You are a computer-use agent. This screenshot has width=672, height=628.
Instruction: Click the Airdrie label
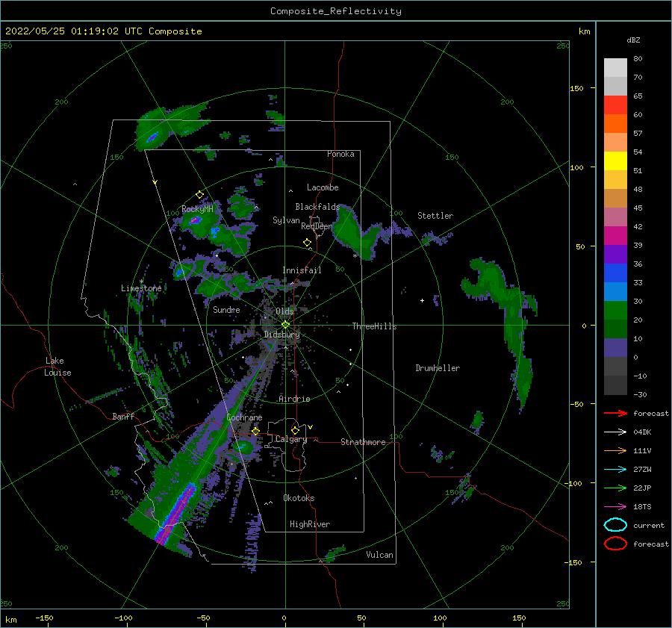pyautogui.click(x=294, y=399)
